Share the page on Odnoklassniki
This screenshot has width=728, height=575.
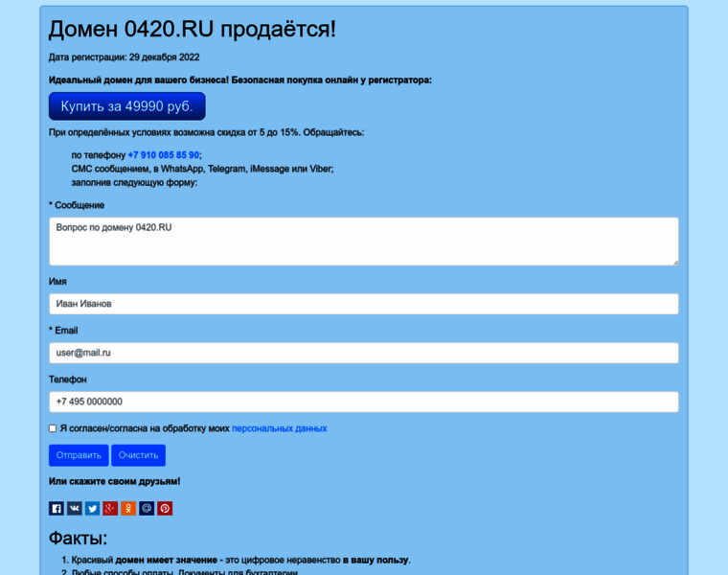click(x=128, y=508)
